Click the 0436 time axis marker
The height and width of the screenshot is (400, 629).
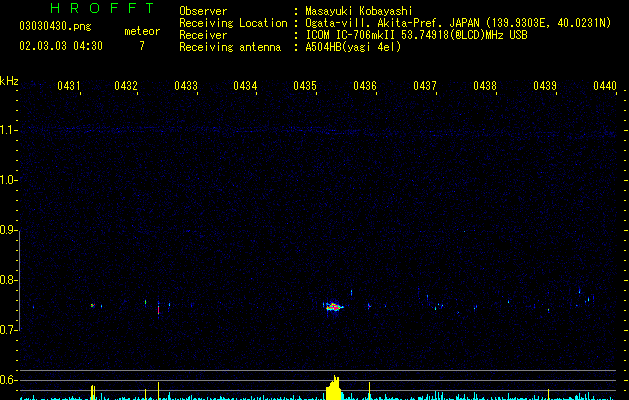(365, 86)
